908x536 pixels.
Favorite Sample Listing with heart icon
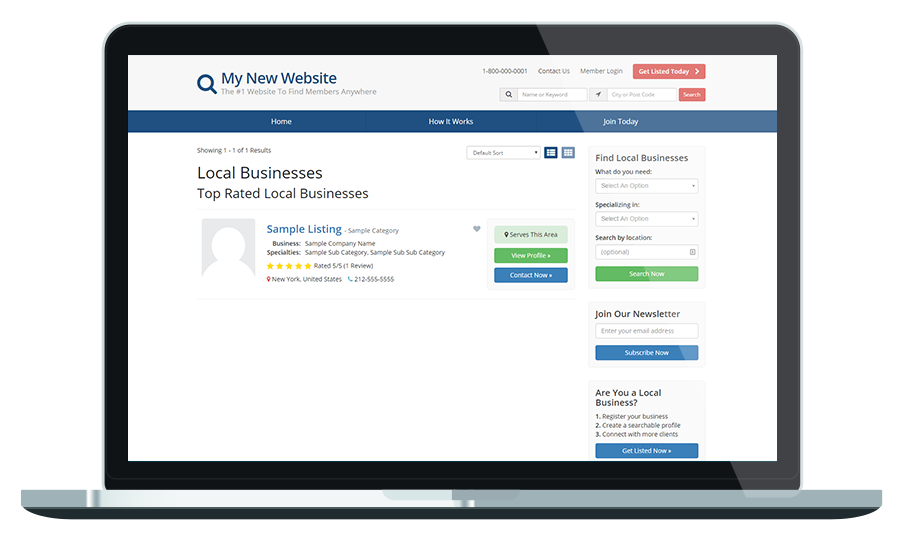click(477, 229)
